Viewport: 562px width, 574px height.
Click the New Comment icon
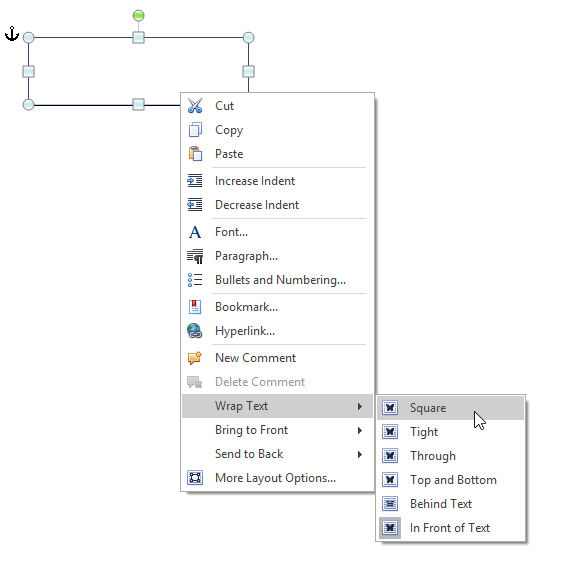195,358
